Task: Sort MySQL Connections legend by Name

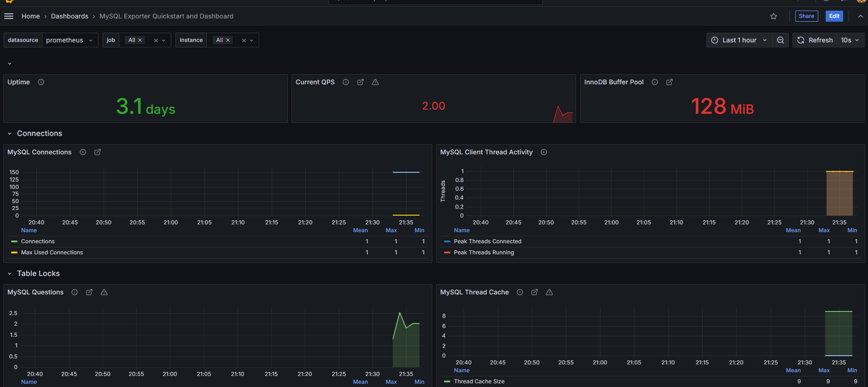Action: [29, 230]
